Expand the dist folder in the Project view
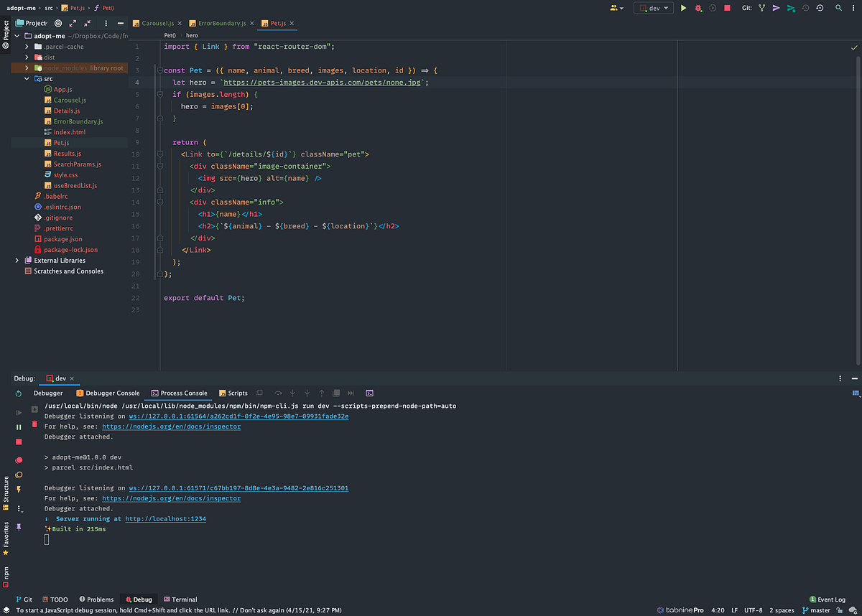Image resolution: width=862 pixels, height=616 pixels. tap(26, 57)
